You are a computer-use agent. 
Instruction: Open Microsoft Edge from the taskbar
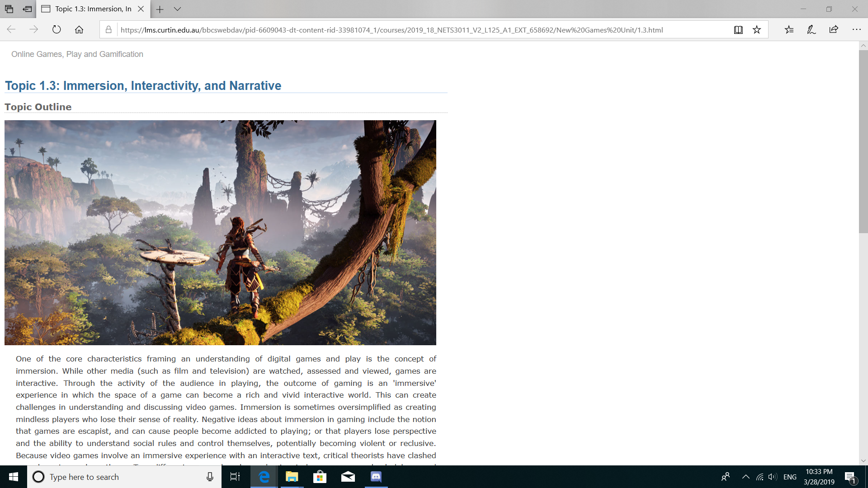pos(264,477)
